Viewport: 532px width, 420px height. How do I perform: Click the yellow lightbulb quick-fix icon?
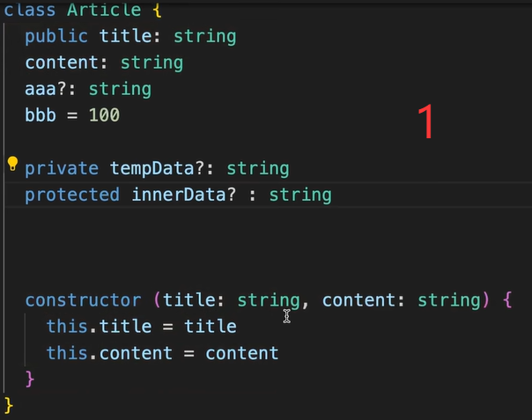[12, 163]
